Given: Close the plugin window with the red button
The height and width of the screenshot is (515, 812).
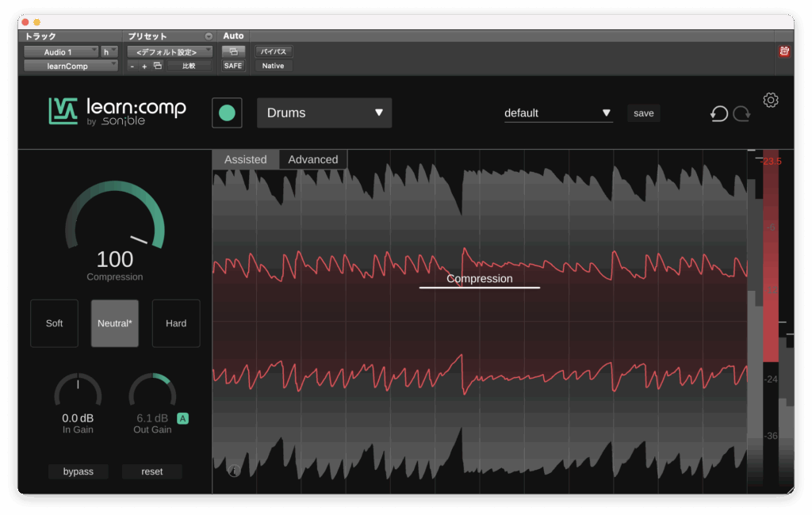Looking at the screenshot, I should [x=25, y=22].
